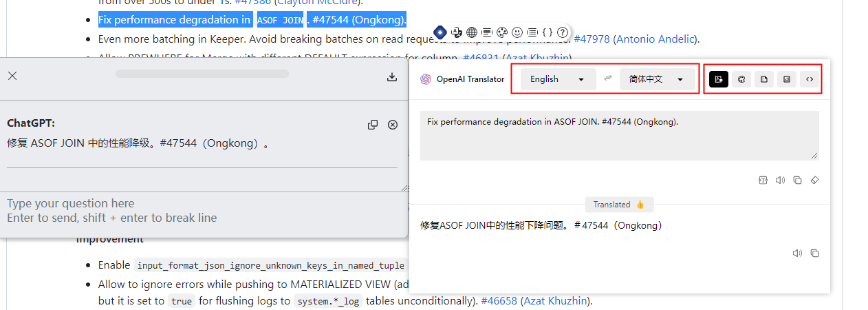Screen dimensions: 868x310
Task: Select the Summarize mode document button
Action: [x=764, y=79]
